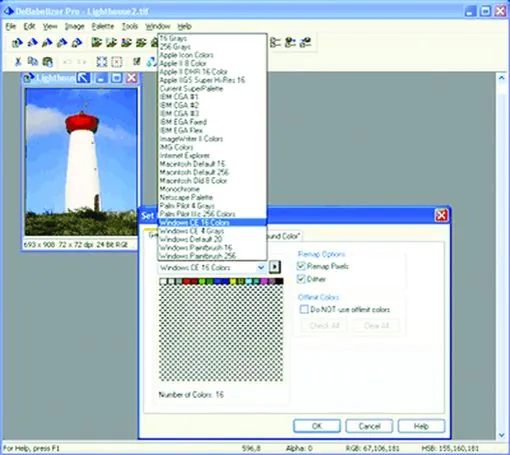
Task: Click the blue chain-link toolbar icon
Action: pyautogui.click(x=152, y=62)
